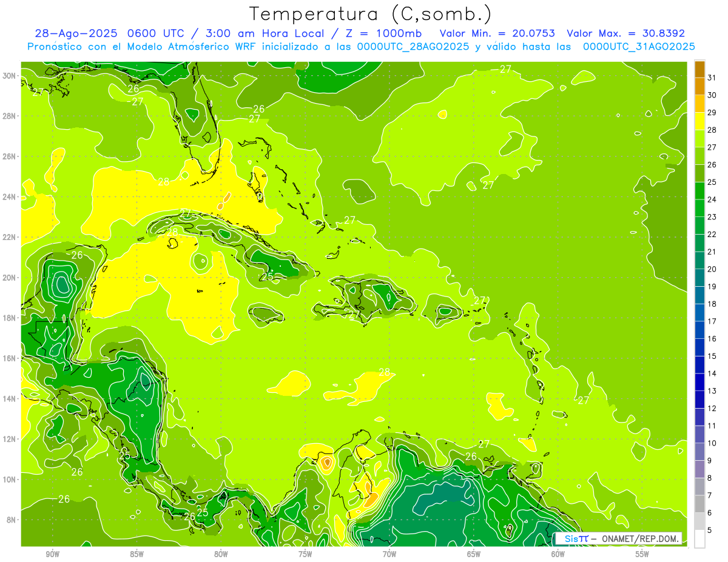Click the legend swatch between 21 and 22
Image resolution: width=728 pixels, height=562 pixels.
pyautogui.click(x=699, y=243)
